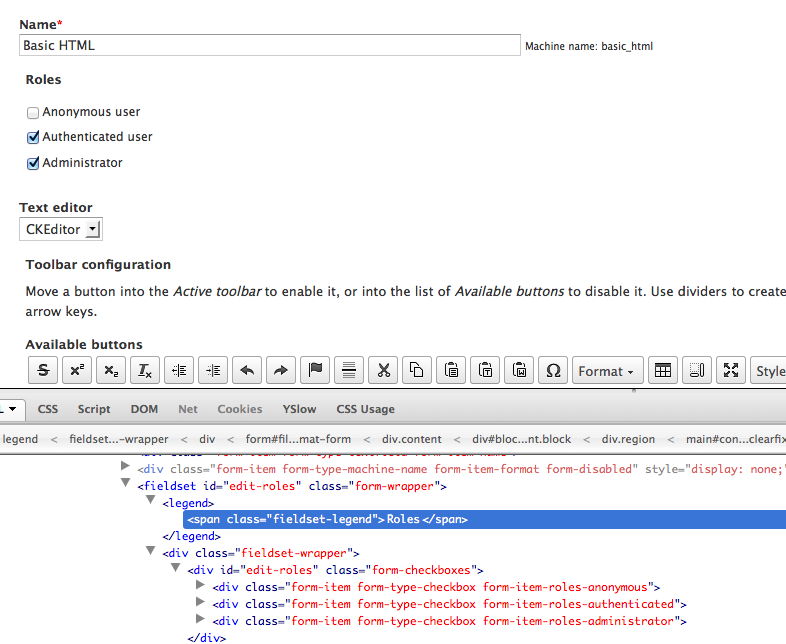
Task: Open the Cookies tab
Action: pos(240,409)
